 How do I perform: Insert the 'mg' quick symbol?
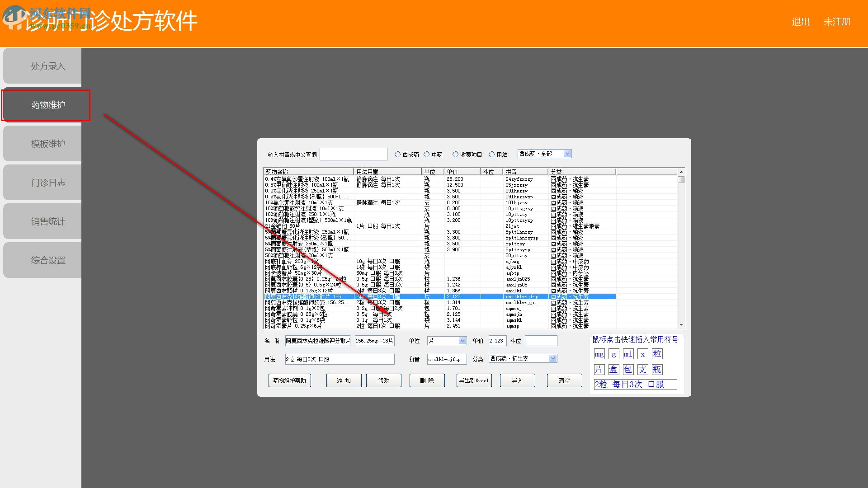click(599, 354)
